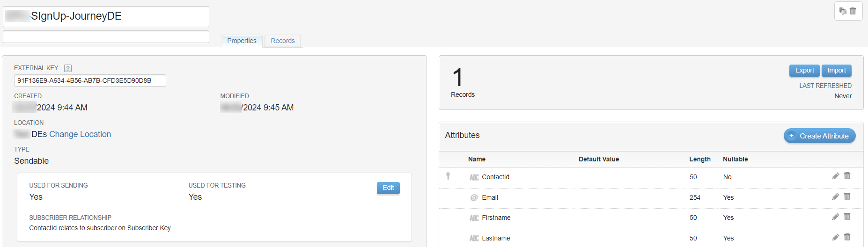This screenshot has height=247, width=868.
Task: Select the Lastname attribute name
Action: tap(496, 238)
